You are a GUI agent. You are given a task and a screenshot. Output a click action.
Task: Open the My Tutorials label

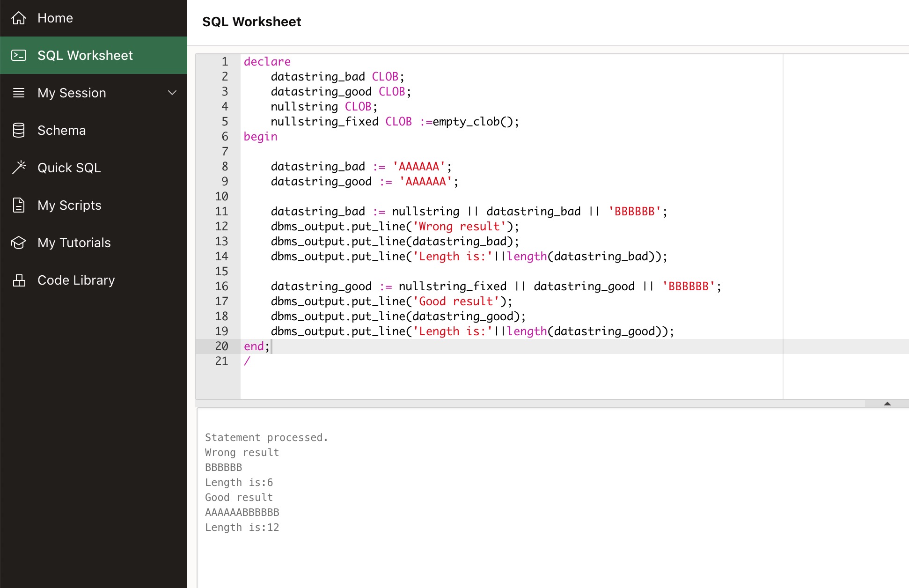click(74, 243)
